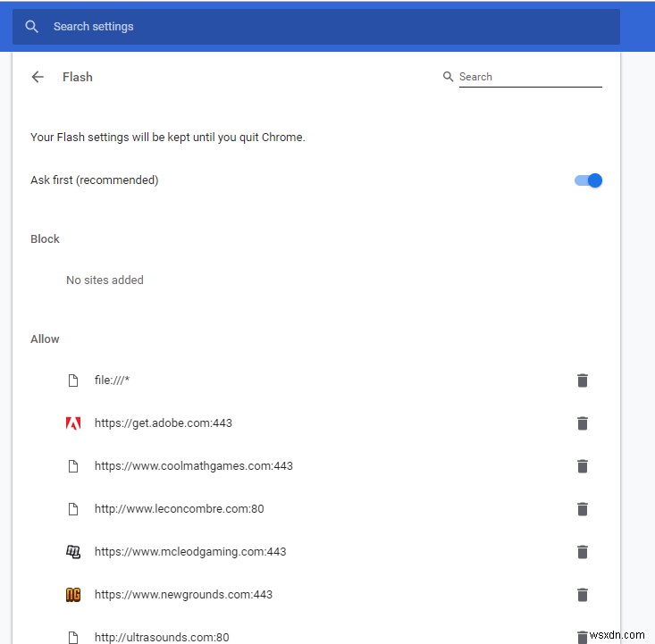Delete mcleodgaming.com from the Allow list
This screenshot has height=644, width=655.
click(x=583, y=552)
